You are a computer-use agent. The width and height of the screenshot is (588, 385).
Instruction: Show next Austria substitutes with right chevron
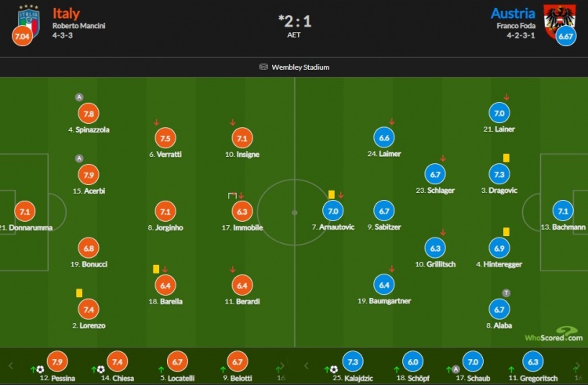tap(578, 365)
